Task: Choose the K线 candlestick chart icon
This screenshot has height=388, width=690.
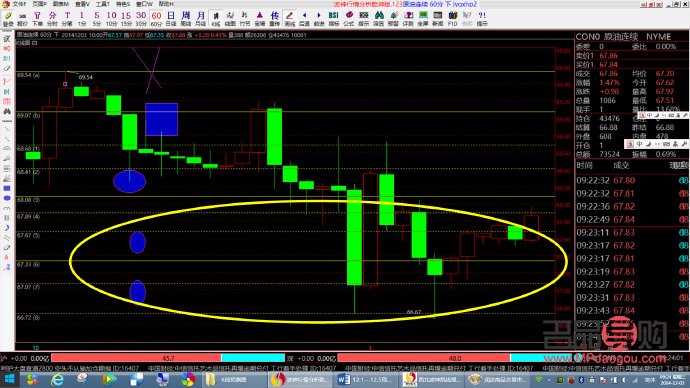Action: (x=216, y=18)
